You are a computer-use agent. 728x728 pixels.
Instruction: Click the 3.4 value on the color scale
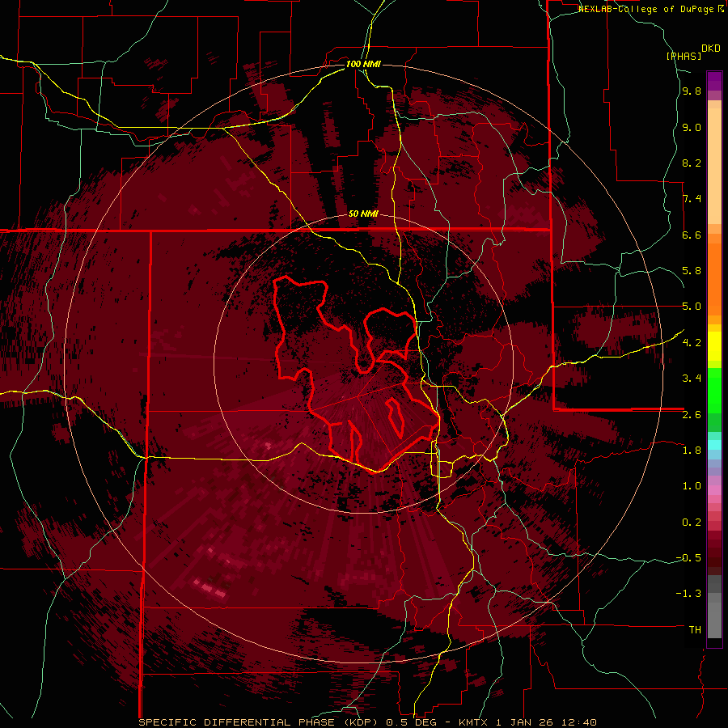coord(692,379)
